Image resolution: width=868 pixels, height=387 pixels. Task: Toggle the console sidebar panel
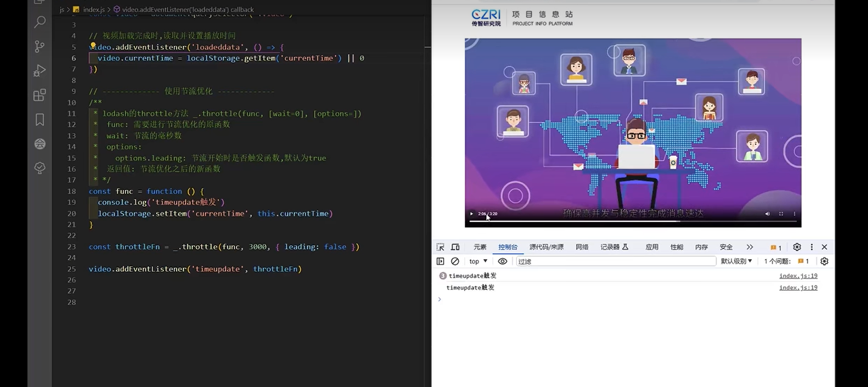click(x=440, y=261)
